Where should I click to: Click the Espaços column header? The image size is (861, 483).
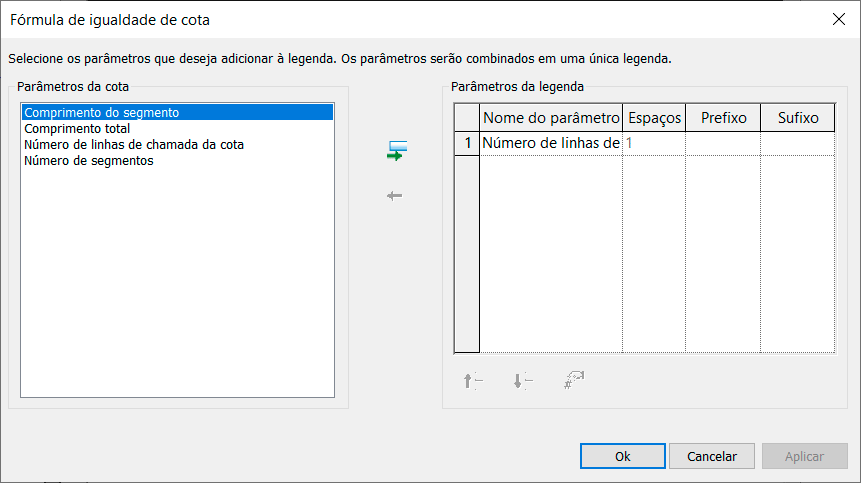(x=654, y=118)
